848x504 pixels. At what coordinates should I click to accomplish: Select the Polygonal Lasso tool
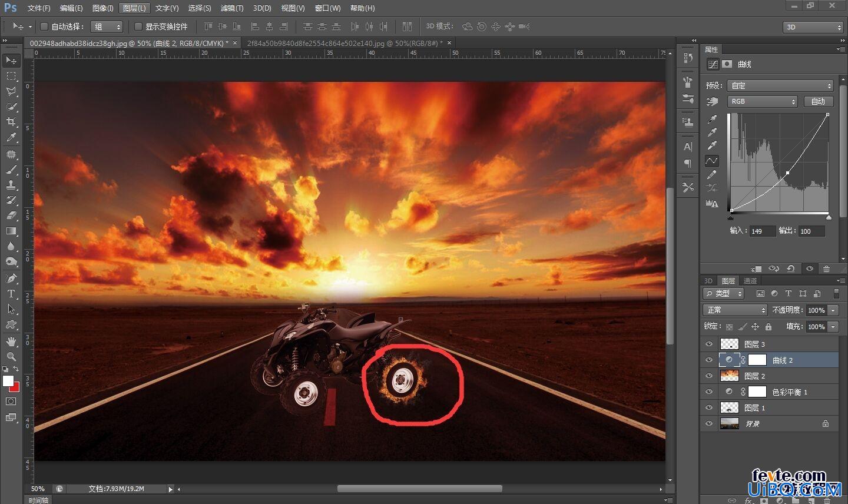(11, 91)
